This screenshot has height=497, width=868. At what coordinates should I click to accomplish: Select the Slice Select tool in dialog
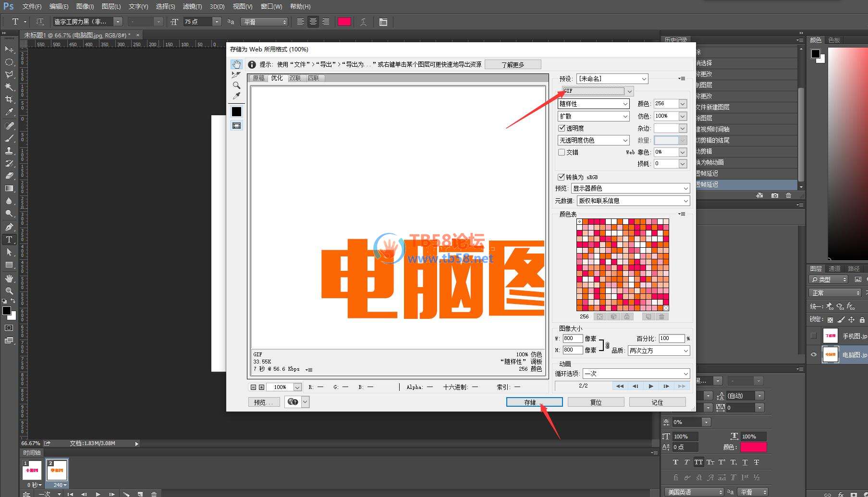[x=236, y=75]
